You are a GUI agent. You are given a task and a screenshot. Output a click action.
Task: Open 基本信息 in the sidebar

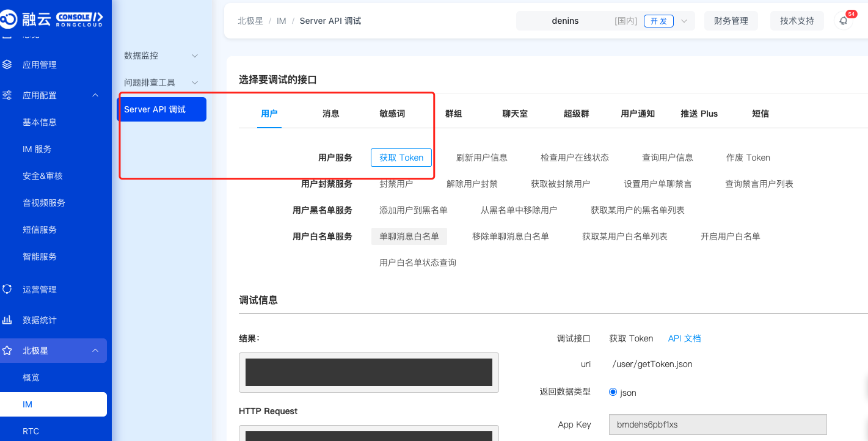click(x=40, y=122)
